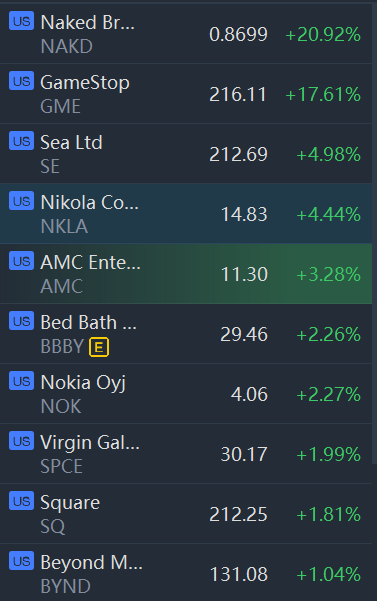Click the US badge next to Sea Ltd
This screenshot has height=601, width=377.
pyautogui.click(x=21, y=141)
